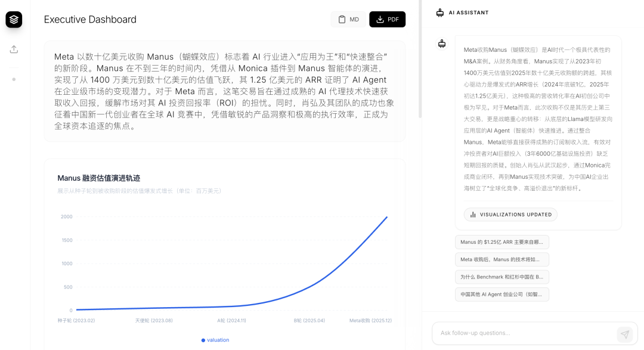Export the dashboard as MD
This screenshot has height=350, width=644.
pyautogui.click(x=348, y=19)
